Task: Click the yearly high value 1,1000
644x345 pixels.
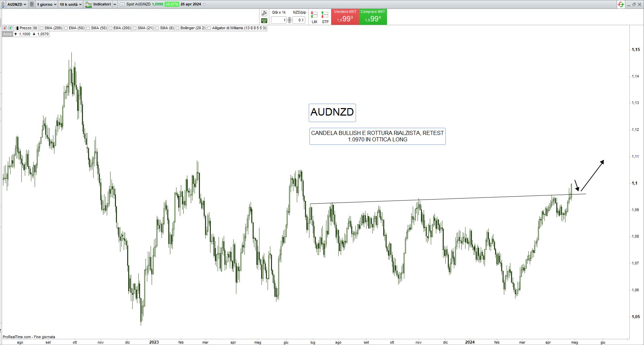Action: (x=24, y=34)
